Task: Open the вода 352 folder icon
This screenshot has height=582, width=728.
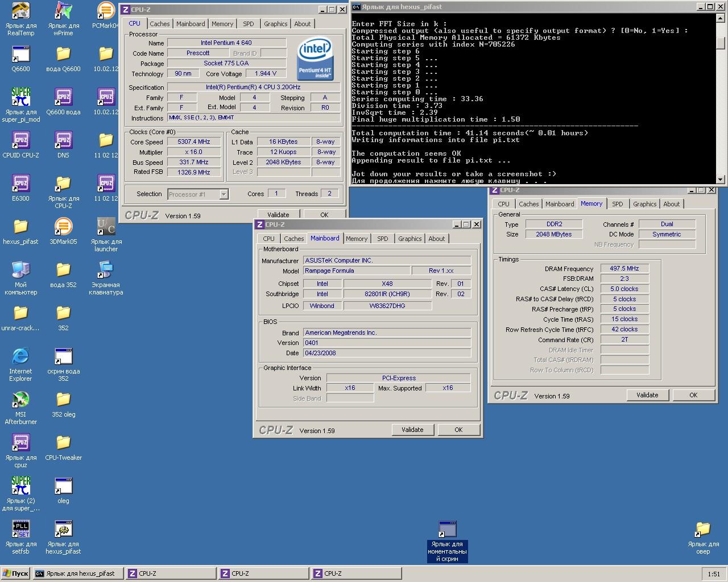Action: point(63,270)
